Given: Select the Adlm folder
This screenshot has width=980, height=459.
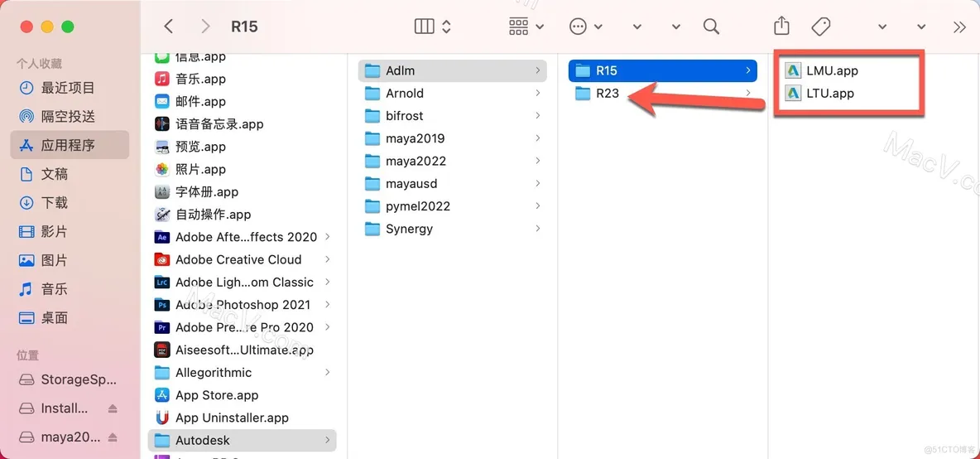Looking at the screenshot, I should tap(453, 70).
